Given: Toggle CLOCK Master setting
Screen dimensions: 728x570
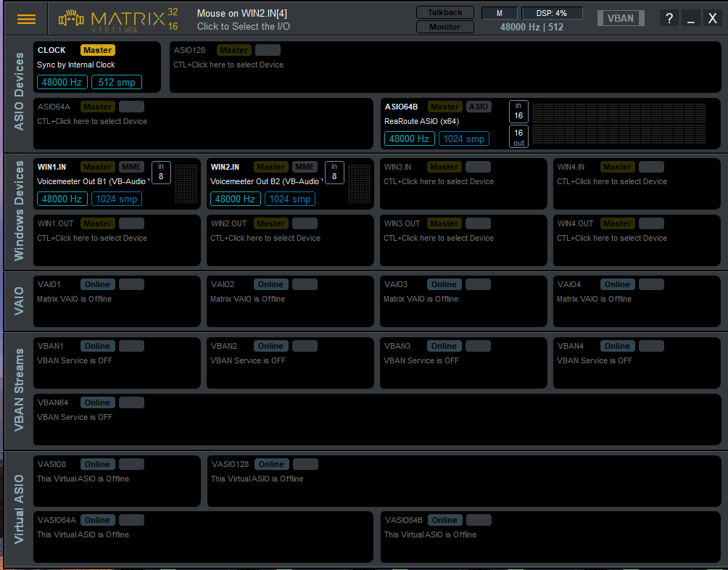Looking at the screenshot, I should pos(97,50).
